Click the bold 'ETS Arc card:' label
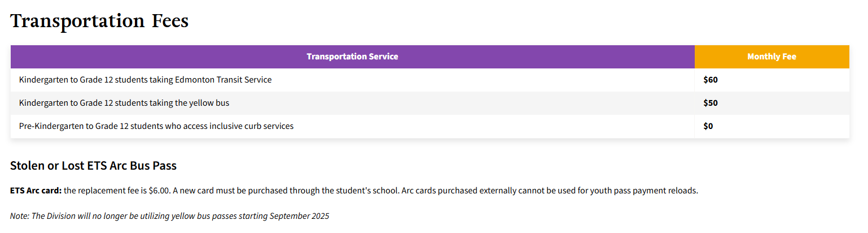This screenshot has width=868, height=233. 36,191
